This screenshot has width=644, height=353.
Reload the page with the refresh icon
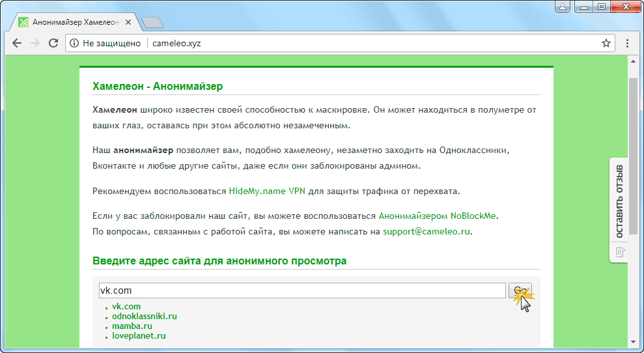point(53,43)
